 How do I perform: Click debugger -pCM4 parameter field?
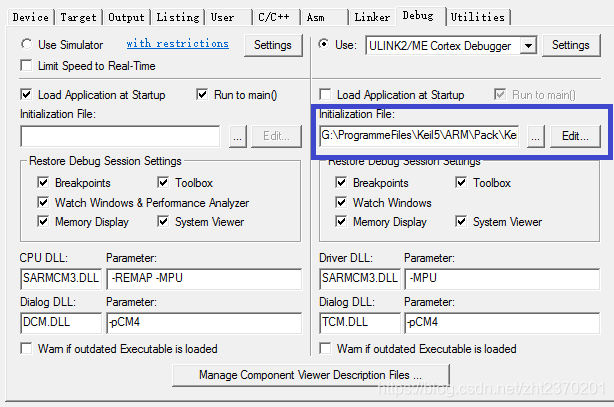click(x=502, y=322)
